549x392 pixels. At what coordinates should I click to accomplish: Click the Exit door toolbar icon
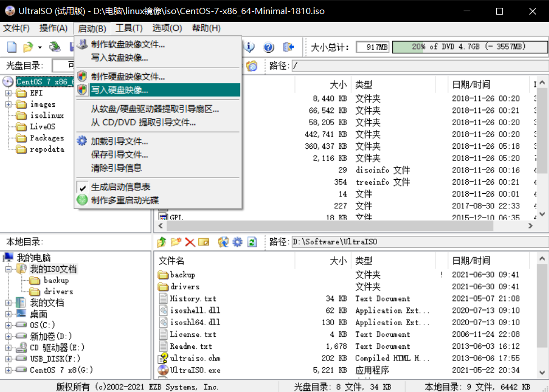tap(288, 47)
